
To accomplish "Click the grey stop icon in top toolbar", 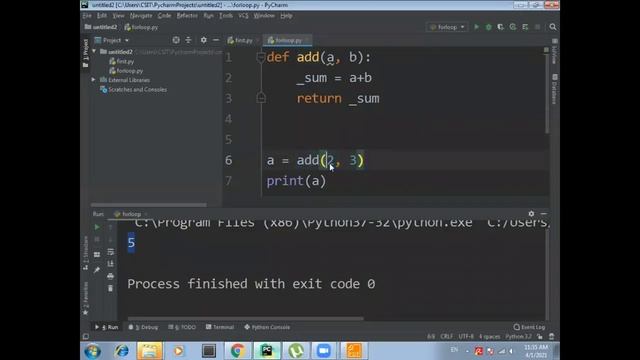I will (538, 27).
